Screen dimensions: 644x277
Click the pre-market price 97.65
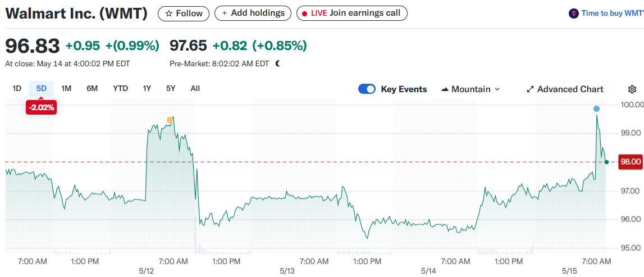pos(189,46)
